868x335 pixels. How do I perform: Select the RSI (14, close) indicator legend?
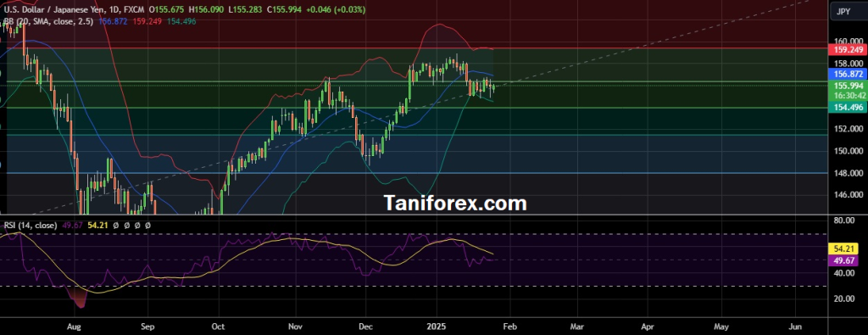click(31, 226)
